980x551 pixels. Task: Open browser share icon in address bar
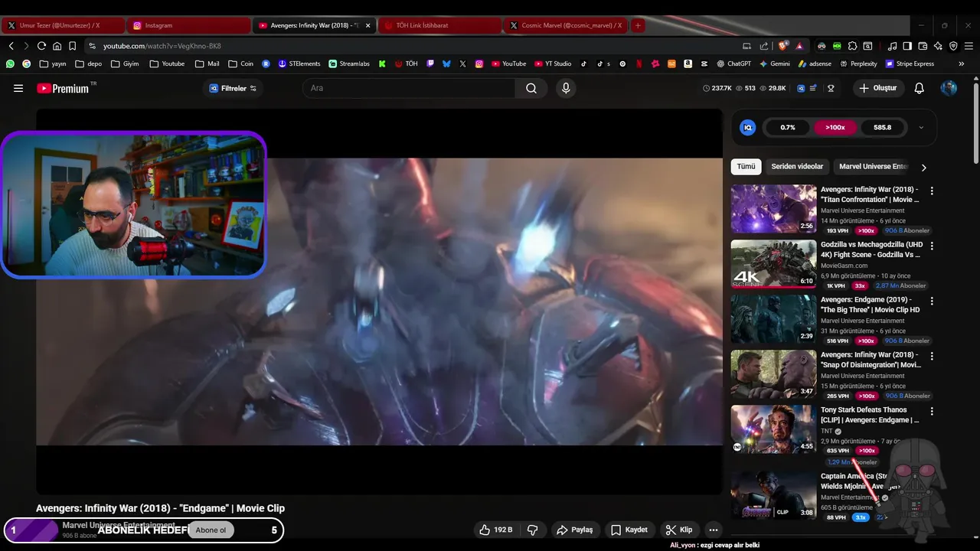coord(763,46)
